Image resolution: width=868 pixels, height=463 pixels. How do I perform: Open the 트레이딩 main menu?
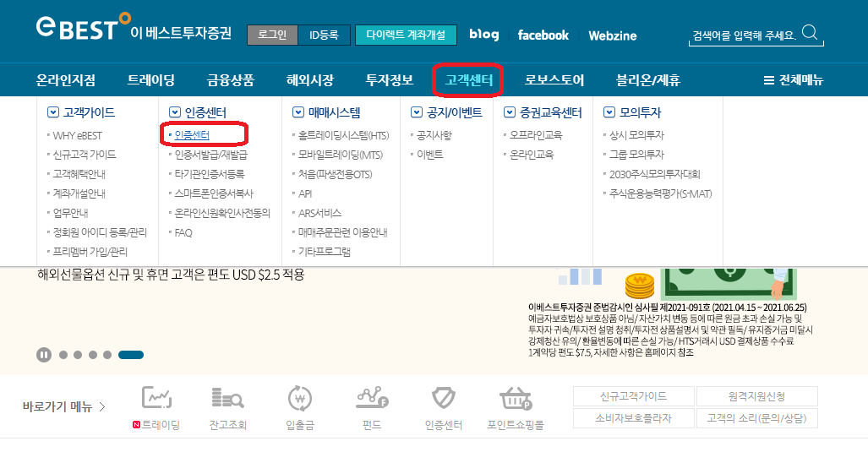coord(151,80)
